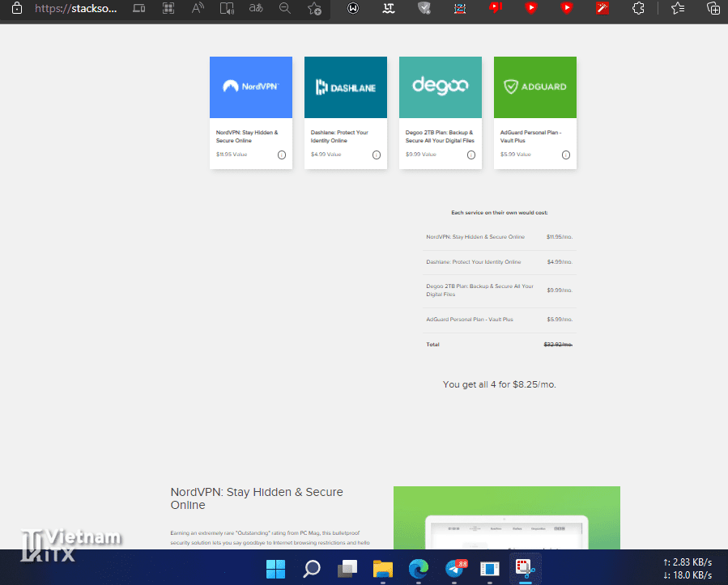View site information via the lock icon

point(16,9)
